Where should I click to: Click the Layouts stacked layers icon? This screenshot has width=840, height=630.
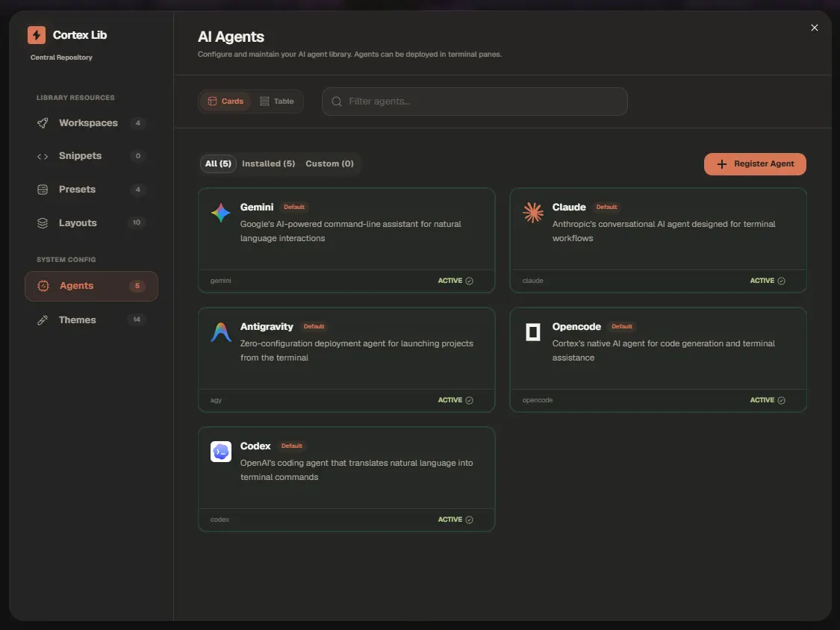43,223
